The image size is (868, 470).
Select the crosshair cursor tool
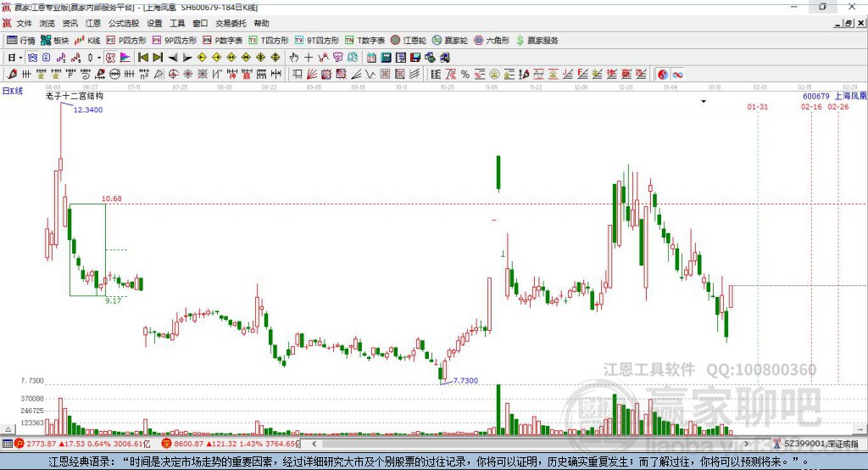click(x=309, y=58)
